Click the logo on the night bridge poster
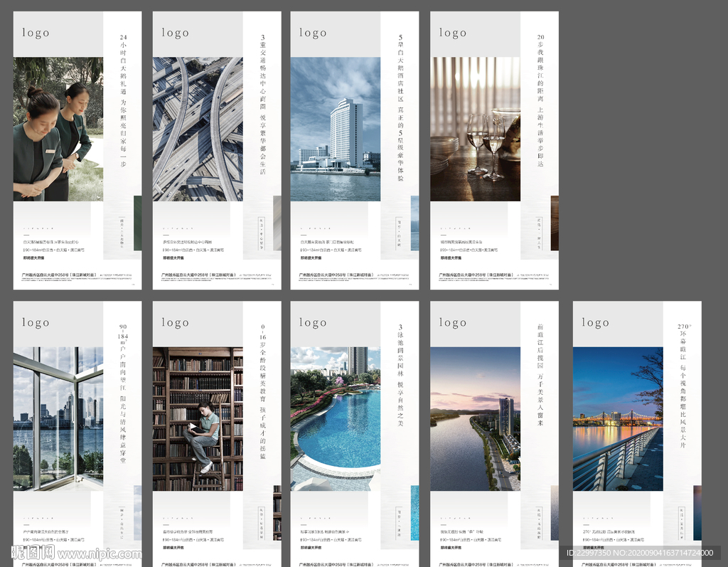Screen dimensions: 728x567 click(595, 322)
